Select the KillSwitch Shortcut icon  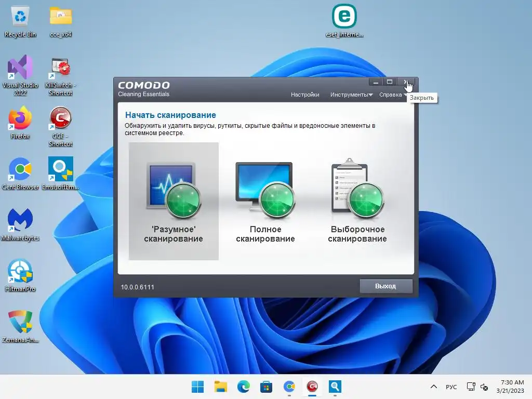click(61, 77)
